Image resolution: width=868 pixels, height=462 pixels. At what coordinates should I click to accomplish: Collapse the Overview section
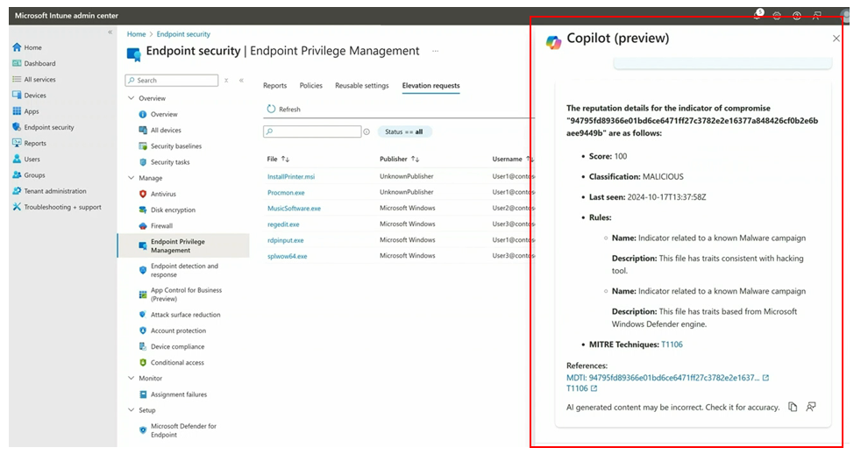point(132,98)
